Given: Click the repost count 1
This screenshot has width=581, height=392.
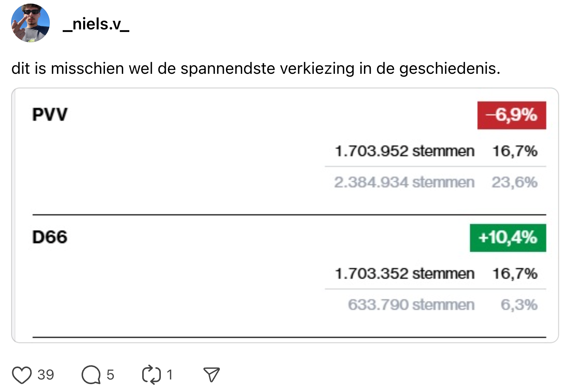Looking at the screenshot, I should 170,375.
